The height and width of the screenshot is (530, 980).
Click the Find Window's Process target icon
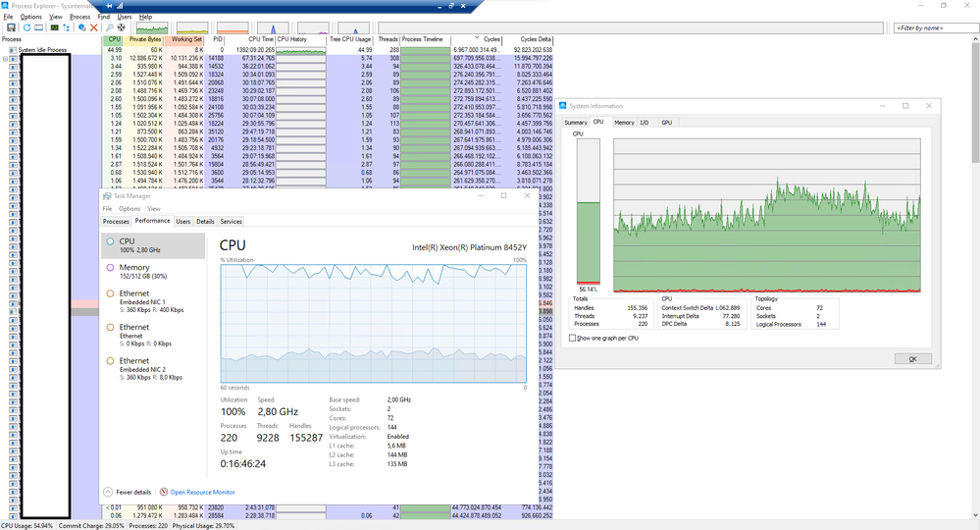121,27
